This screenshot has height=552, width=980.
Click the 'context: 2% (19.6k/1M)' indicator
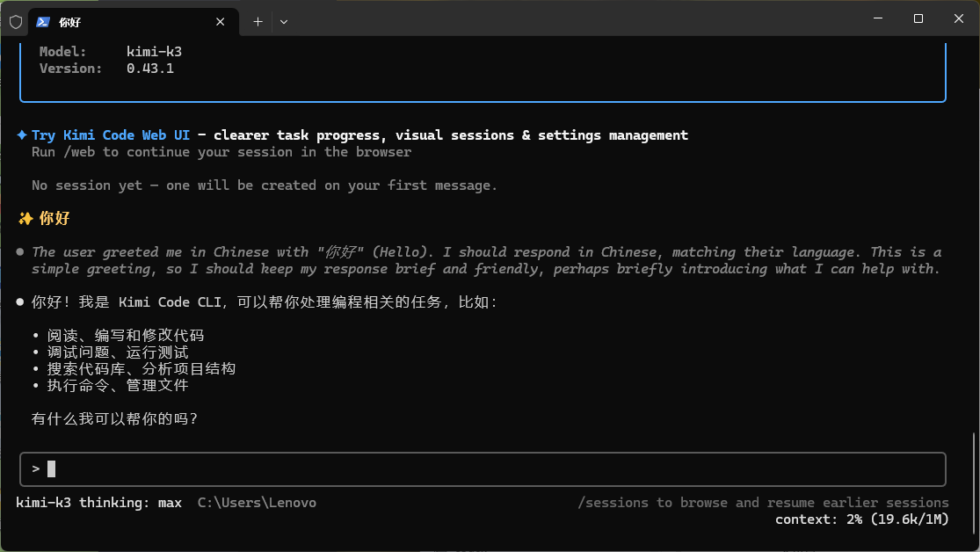pos(862,519)
